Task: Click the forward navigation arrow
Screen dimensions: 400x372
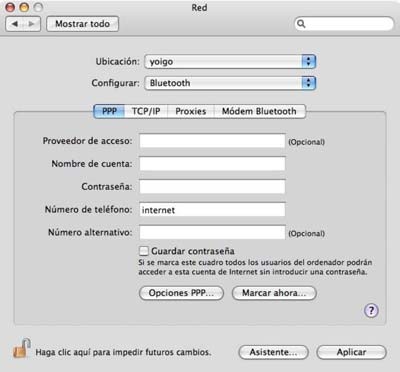Action: coord(32,24)
